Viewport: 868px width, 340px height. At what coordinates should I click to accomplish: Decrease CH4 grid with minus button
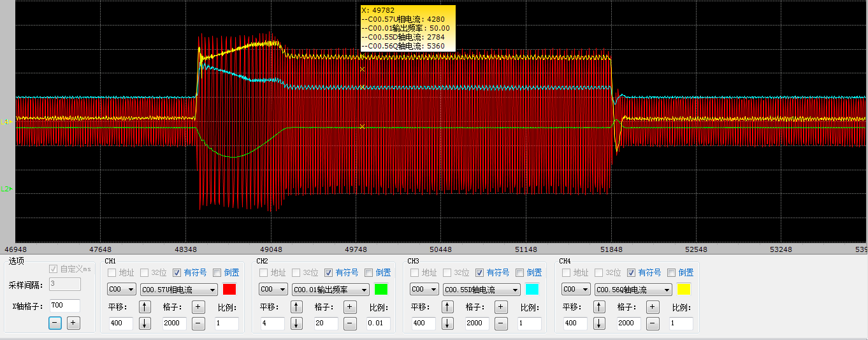point(653,323)
